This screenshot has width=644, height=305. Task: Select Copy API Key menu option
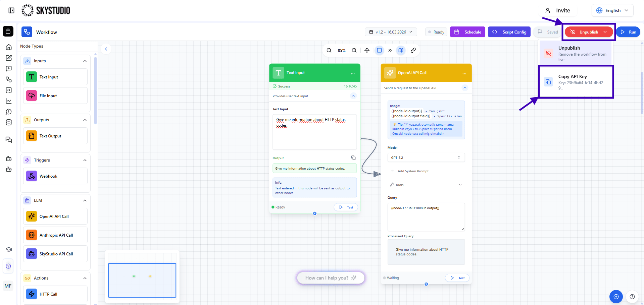point(576,82)
